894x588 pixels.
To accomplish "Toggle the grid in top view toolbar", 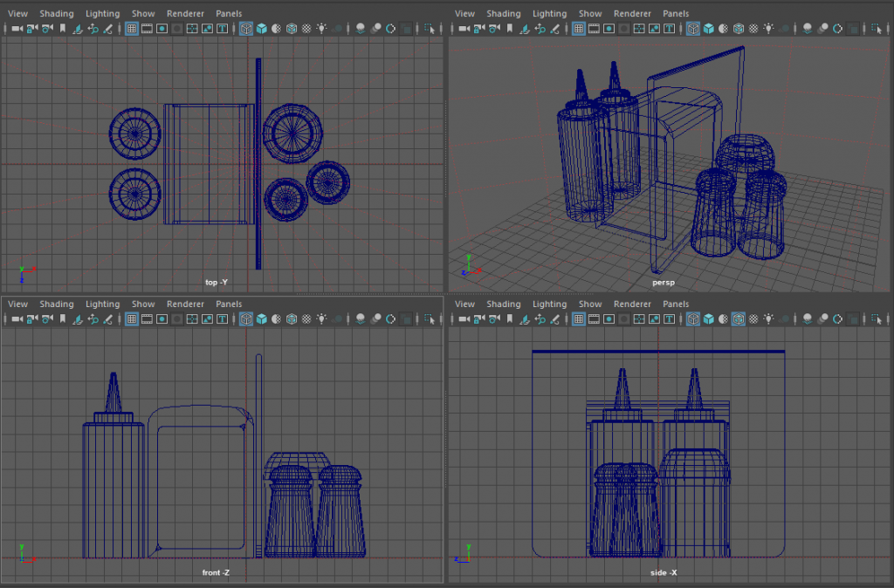I will (x=132, y=29).
